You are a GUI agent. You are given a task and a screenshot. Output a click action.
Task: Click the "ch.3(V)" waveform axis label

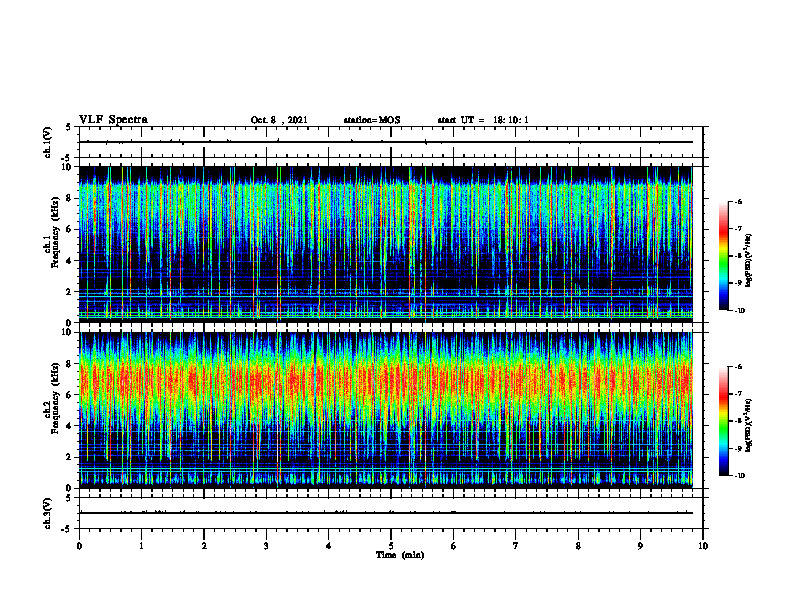coord(47,513)
